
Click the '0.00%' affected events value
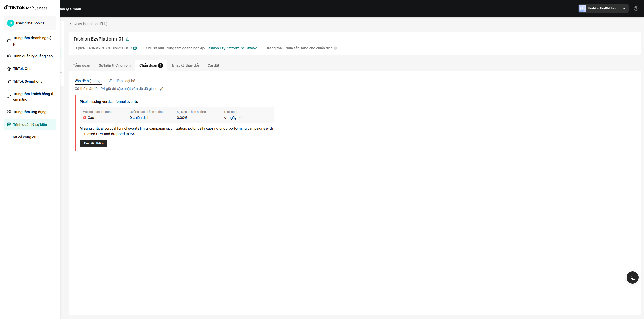click(x=182, y=118)
